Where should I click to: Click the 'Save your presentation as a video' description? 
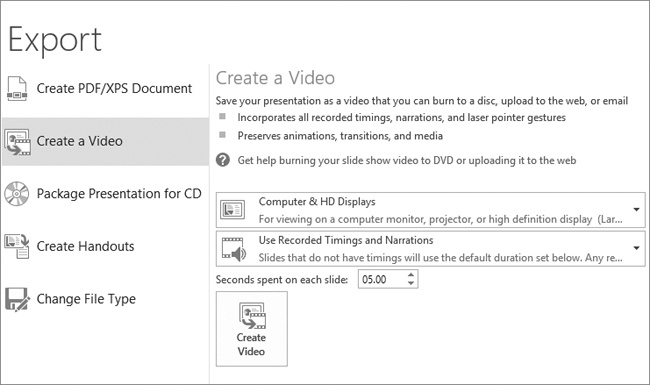click(422, 101)
